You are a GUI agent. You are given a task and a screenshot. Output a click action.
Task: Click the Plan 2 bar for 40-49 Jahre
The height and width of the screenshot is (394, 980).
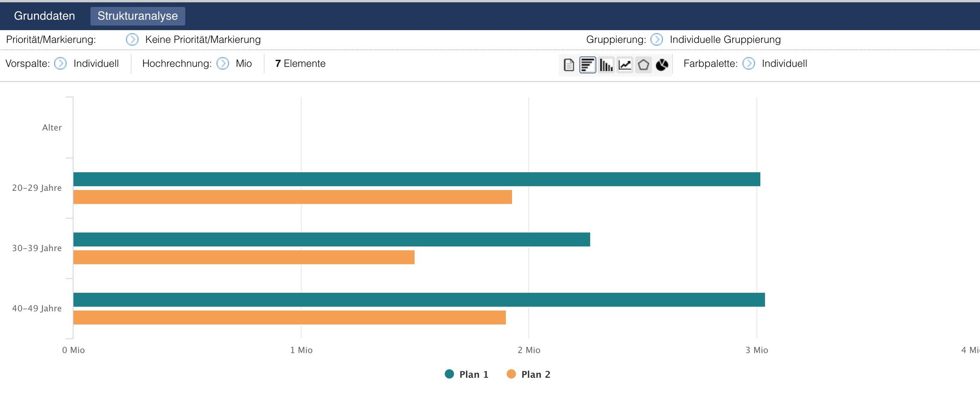290,317
